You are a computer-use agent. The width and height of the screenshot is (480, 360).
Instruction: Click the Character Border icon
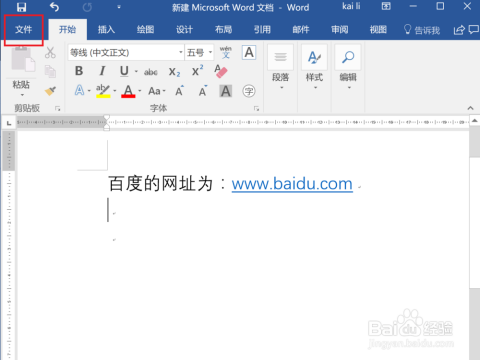[249, 52]
